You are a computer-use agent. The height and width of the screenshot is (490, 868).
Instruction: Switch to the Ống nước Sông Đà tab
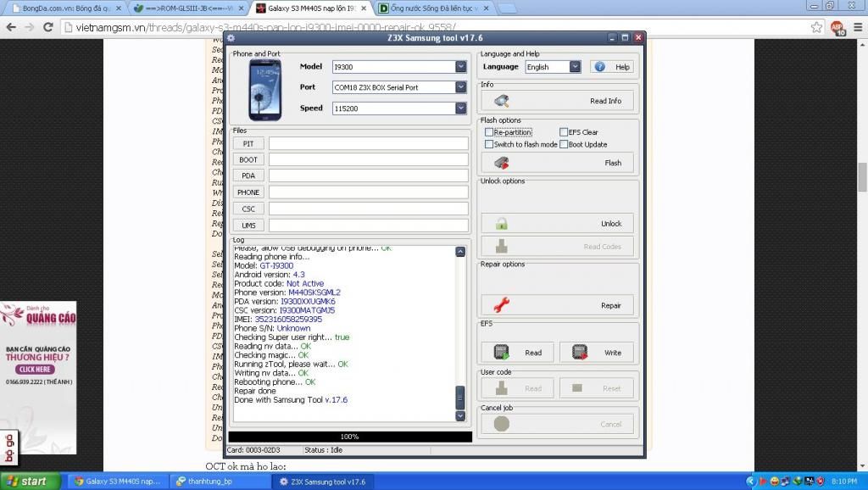coord(431,8)
